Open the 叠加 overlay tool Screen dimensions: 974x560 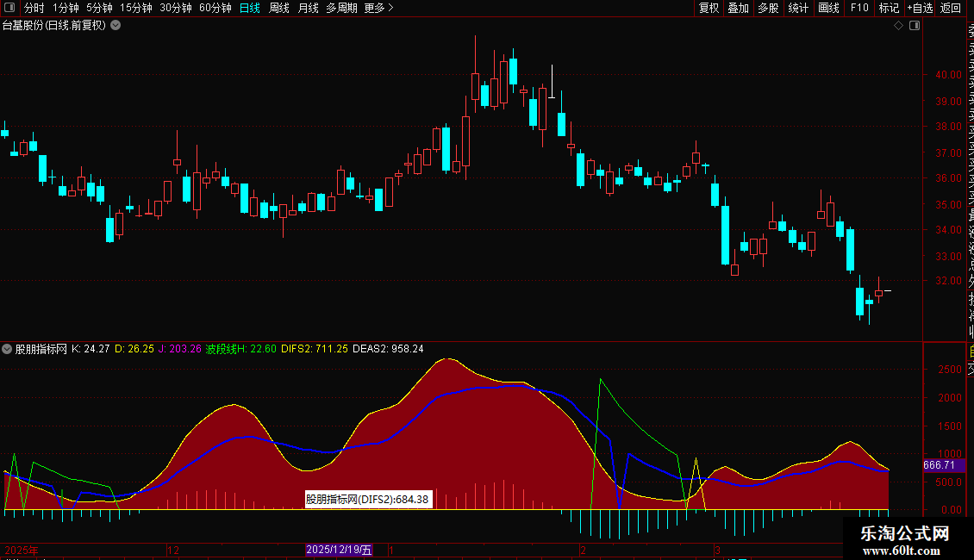[x=738, y=8]
